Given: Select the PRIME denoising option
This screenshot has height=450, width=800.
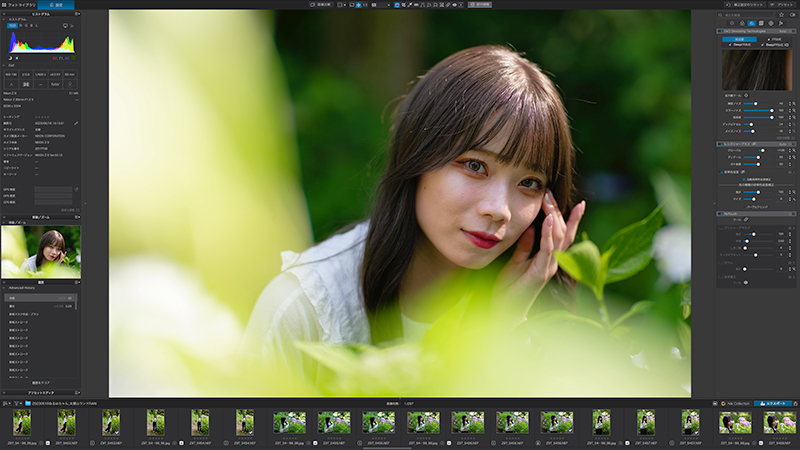Looking at the screenshot, I should (x=774, y=39).
